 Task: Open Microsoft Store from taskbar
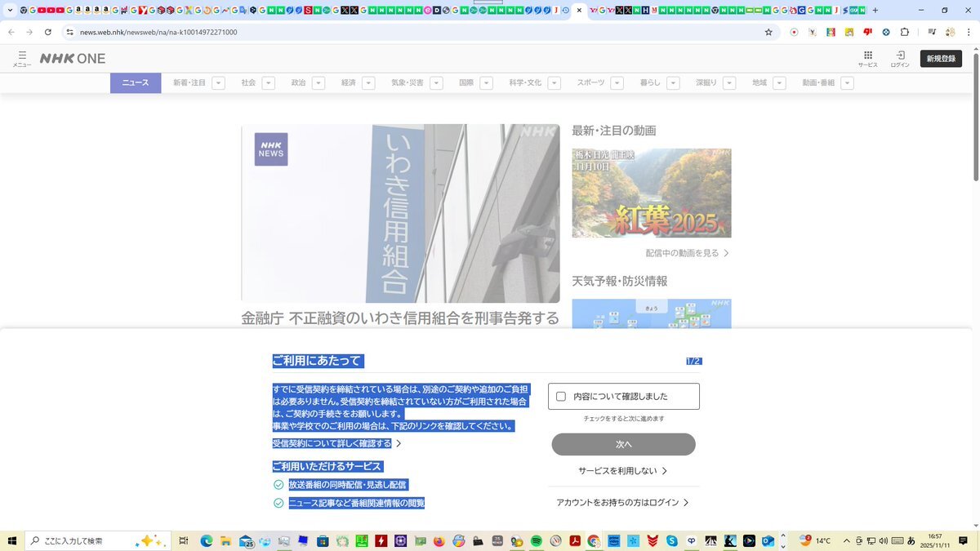tap(323, 540)
